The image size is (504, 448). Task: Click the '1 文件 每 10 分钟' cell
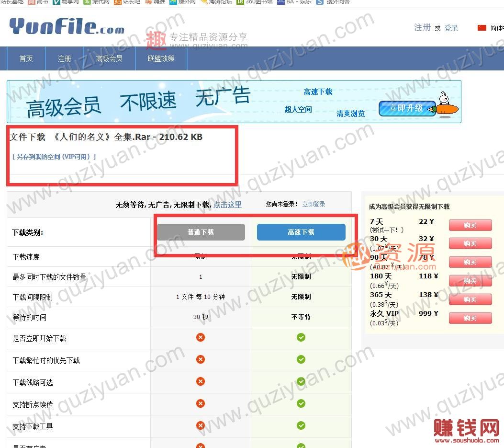click(x=201, y=297)
